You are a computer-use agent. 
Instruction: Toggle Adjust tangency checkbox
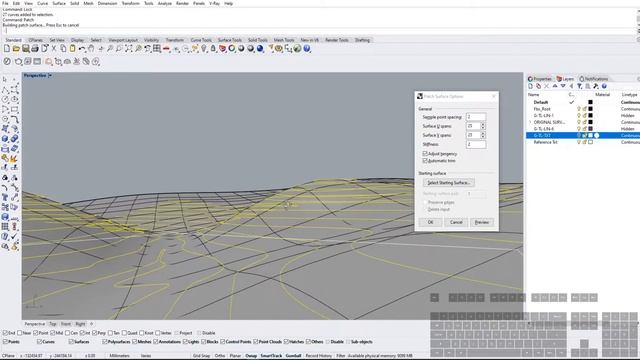point(425,153)
